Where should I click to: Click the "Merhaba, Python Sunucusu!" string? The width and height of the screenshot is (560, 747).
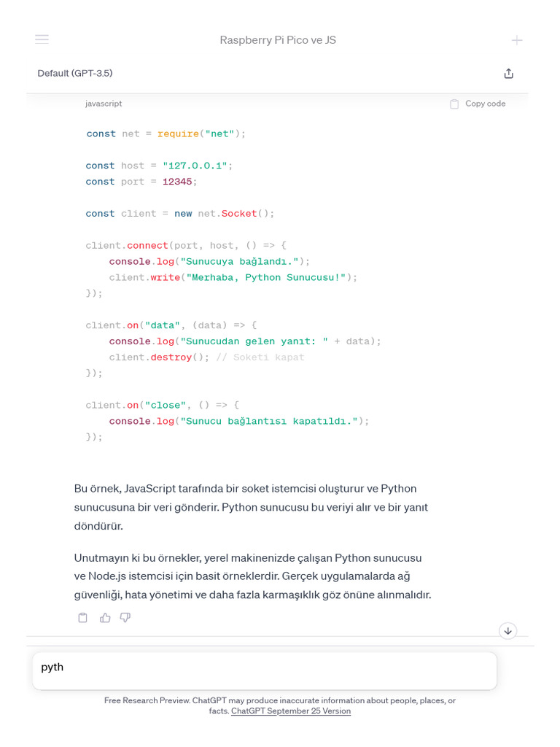coord(266,277)
